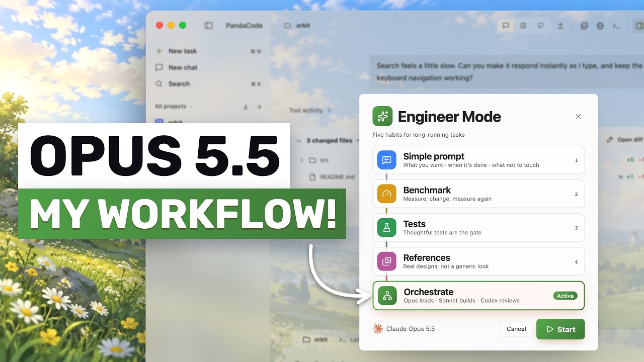Add a project with the plus icon
Image resolution: width=644 pixels, height=362 pixels.
point(260,107)
